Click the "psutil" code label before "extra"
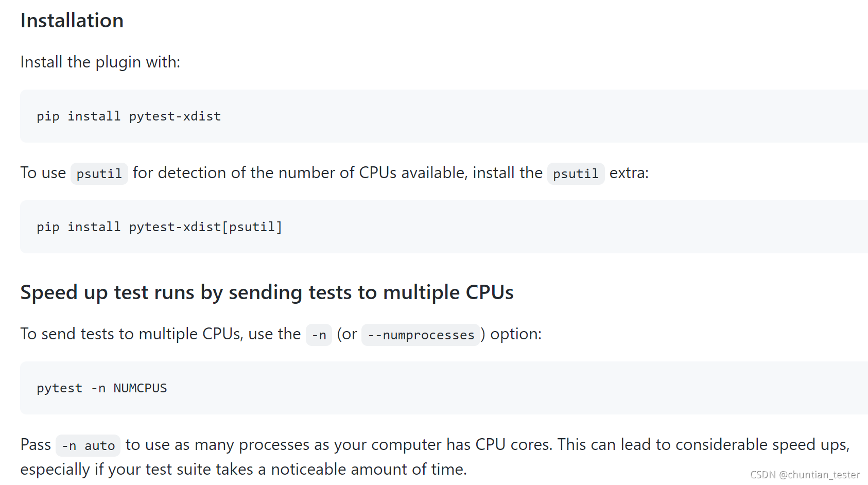This screenshot has height=485, width=868. pyautogui.click(x=576, y=174)
